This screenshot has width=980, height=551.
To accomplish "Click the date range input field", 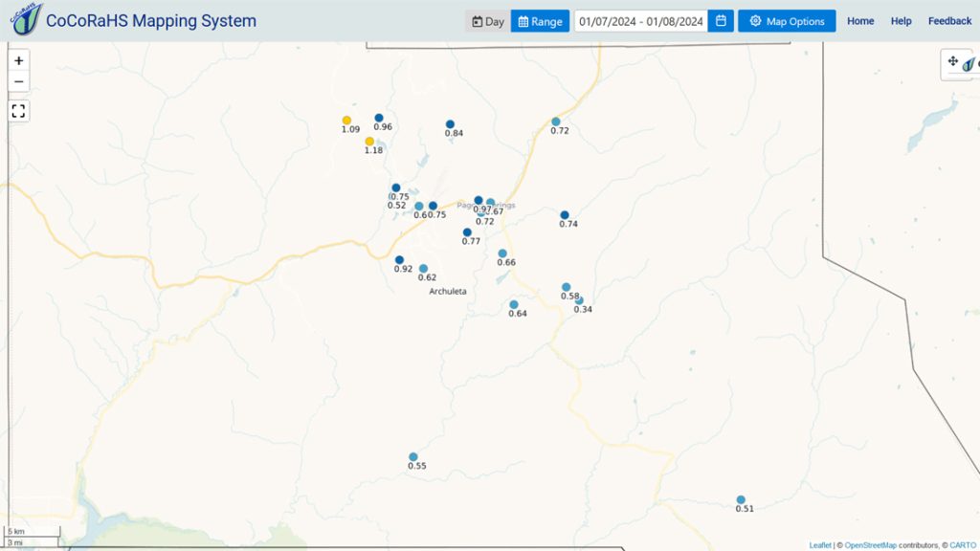I will click(640, 21).
